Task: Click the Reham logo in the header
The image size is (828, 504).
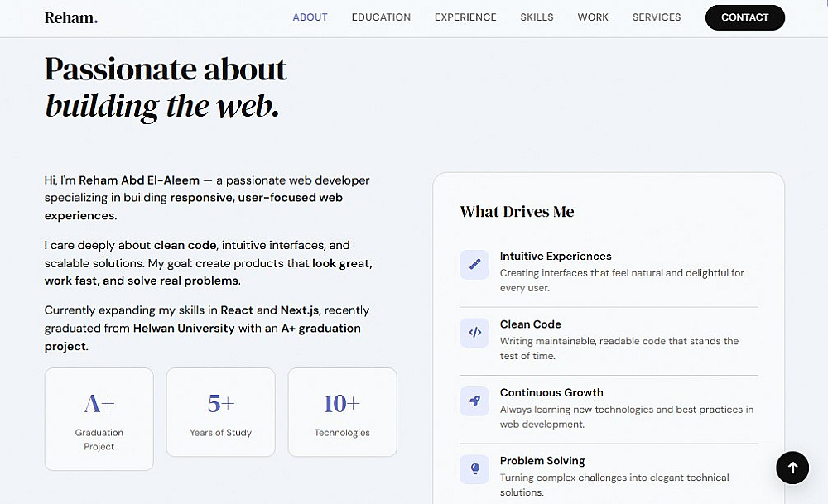Action: [71, 17]
